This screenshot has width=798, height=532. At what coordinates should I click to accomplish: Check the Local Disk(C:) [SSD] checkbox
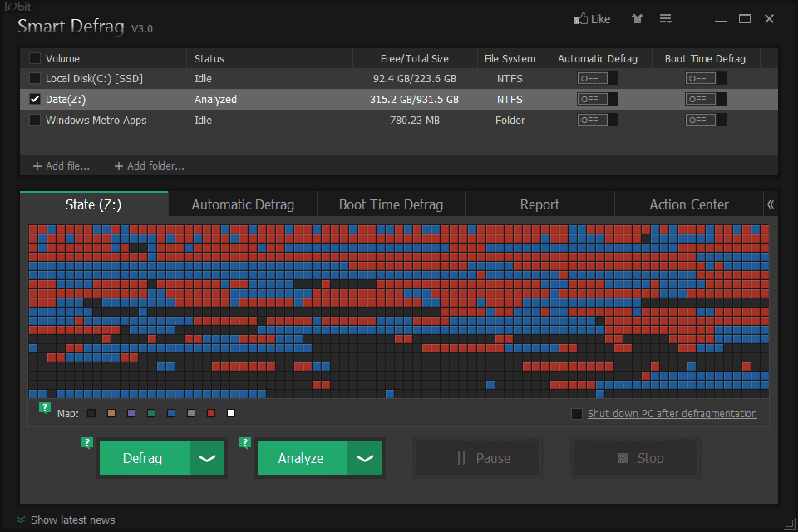pos(35,78)
